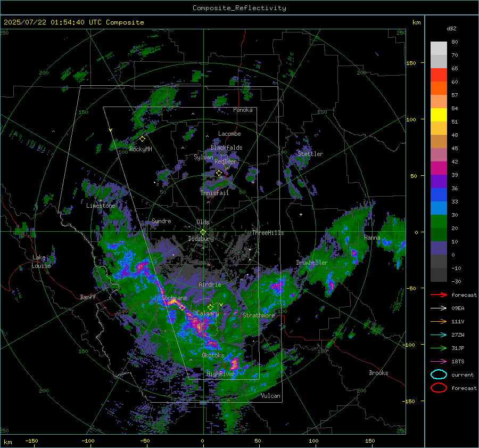Click the yellow radar-center diamond near Olds
Screen dimensions: 479x448
203,232
